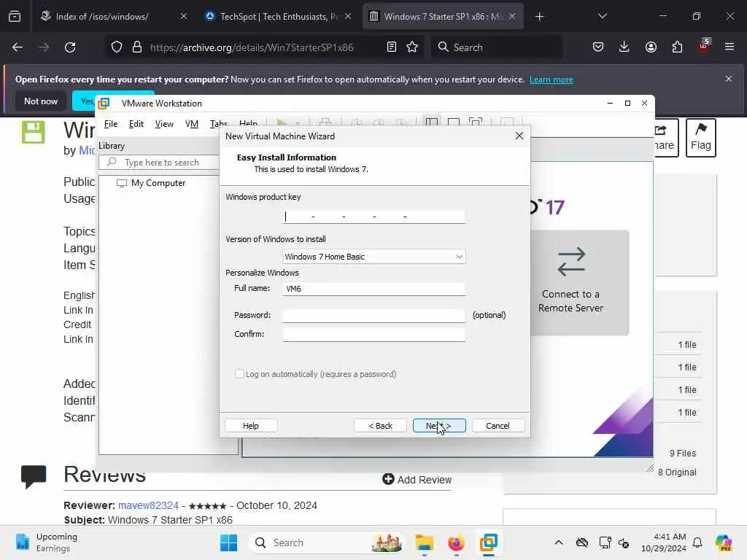Open the Windows Start menu
This screenshot has height=560, width=747.
point(228,542)
